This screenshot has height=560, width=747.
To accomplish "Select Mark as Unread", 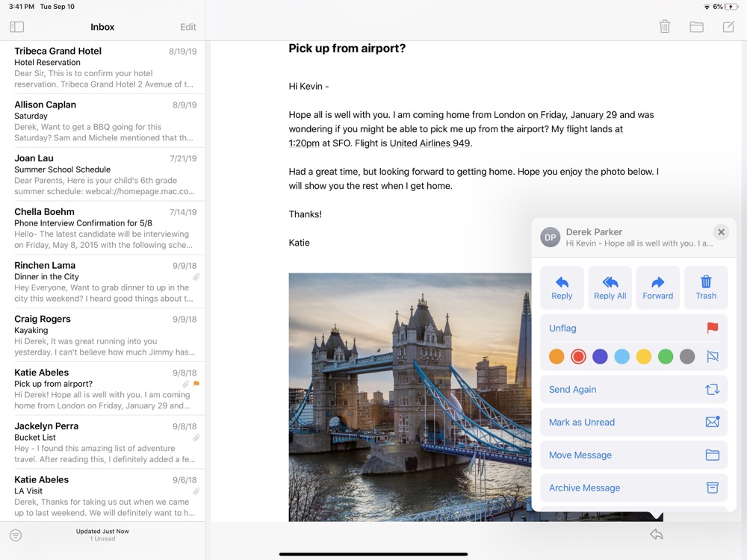I will pos(633,422).
